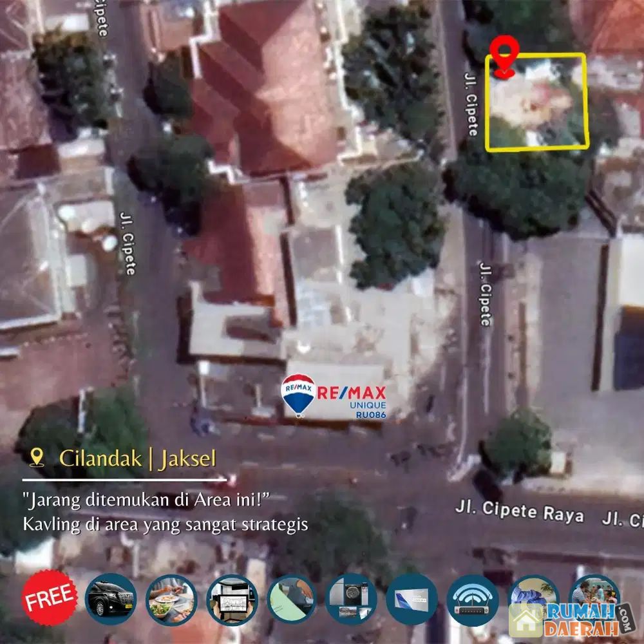
Task: Select the food dish circle icon
Action: click(x=171, y=599)
